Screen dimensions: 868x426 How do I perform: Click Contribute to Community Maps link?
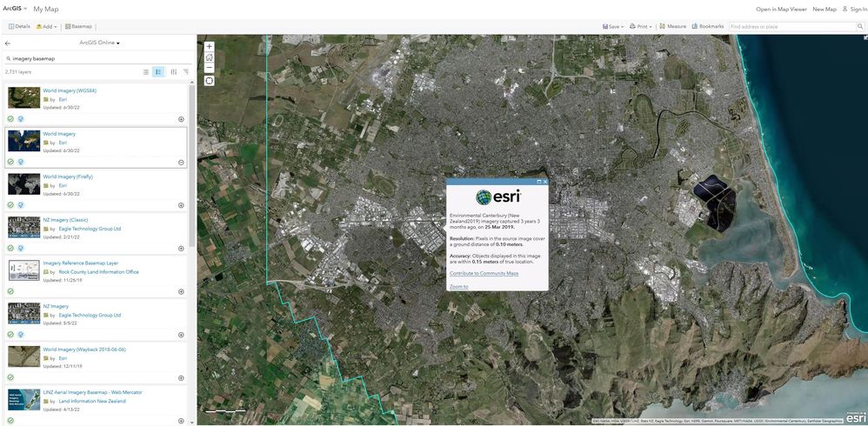(x=484, y=273)
